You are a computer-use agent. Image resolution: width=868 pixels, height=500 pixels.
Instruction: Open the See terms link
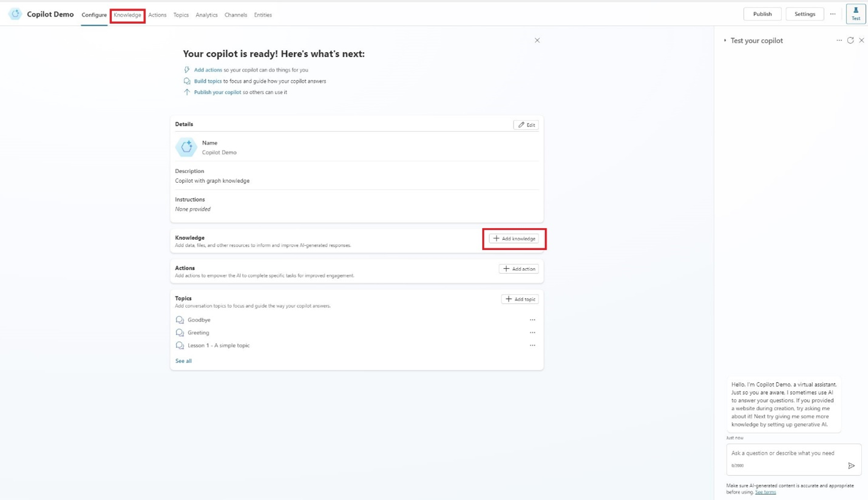[x=765, y=492]
